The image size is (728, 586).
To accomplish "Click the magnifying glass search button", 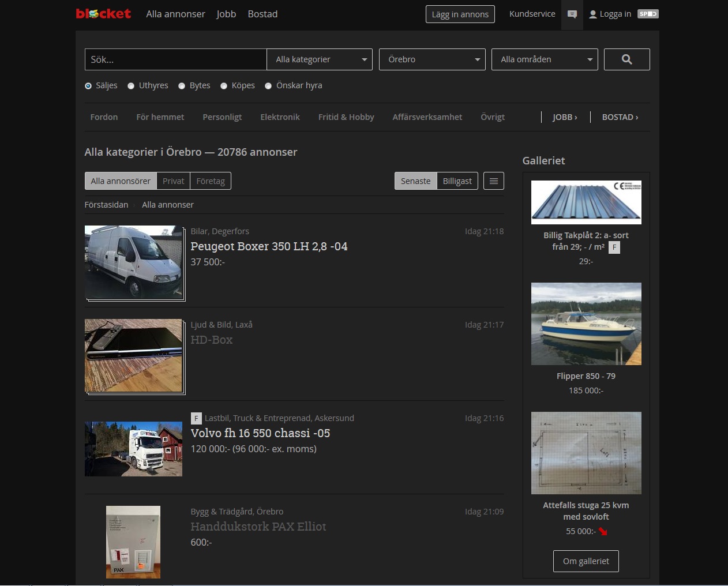I will (x=626, y=59).
